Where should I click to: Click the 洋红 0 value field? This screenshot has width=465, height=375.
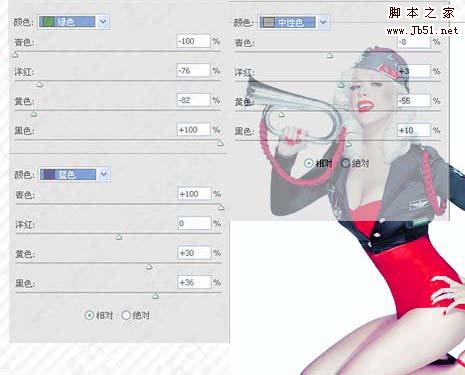pos(195,223)
